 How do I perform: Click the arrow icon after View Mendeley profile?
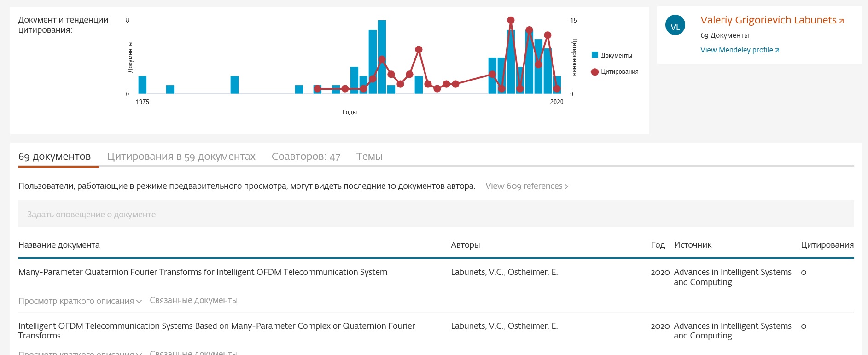777,51
